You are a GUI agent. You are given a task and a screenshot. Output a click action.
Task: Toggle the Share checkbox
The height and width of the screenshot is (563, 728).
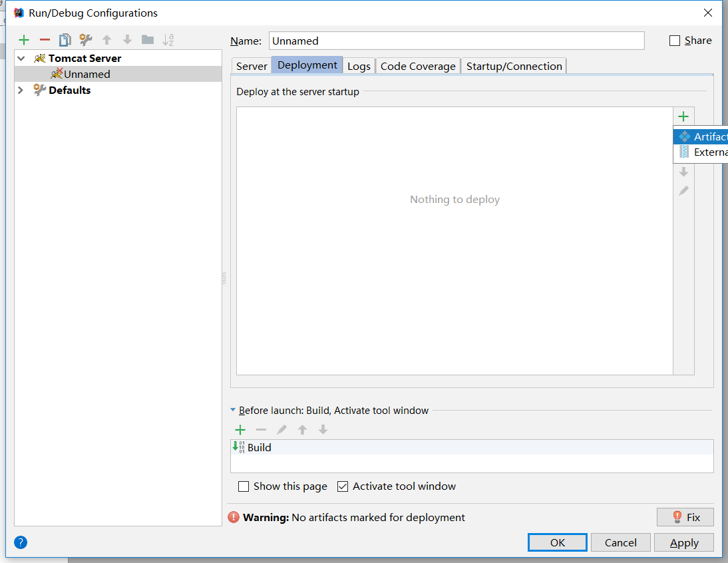(675, 41)
